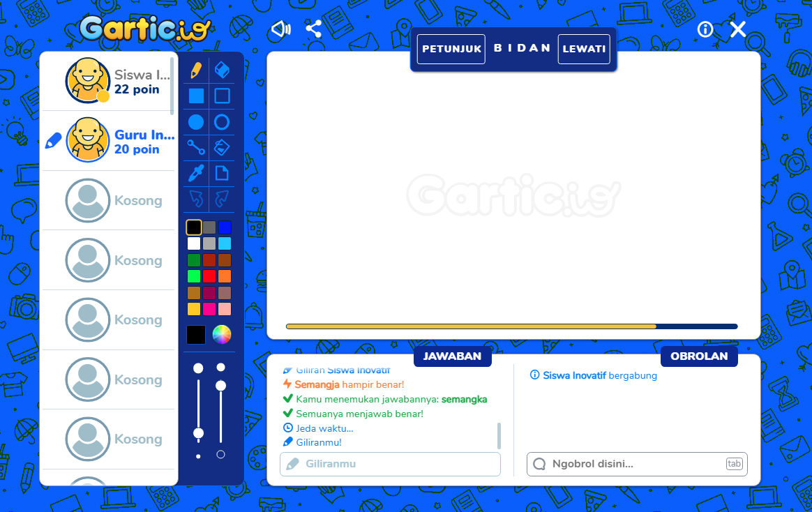Select the pencil drawing tool
The width and height of the screenshot is (812, 512).
point(196,70)
